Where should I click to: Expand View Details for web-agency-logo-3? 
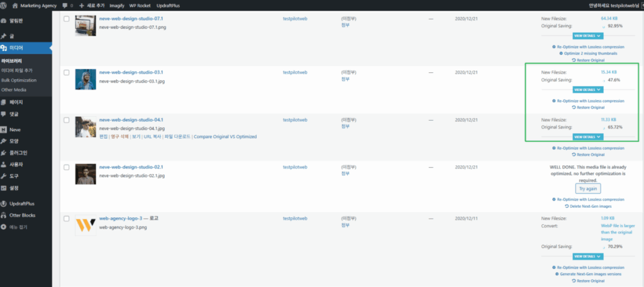point(587,256)
